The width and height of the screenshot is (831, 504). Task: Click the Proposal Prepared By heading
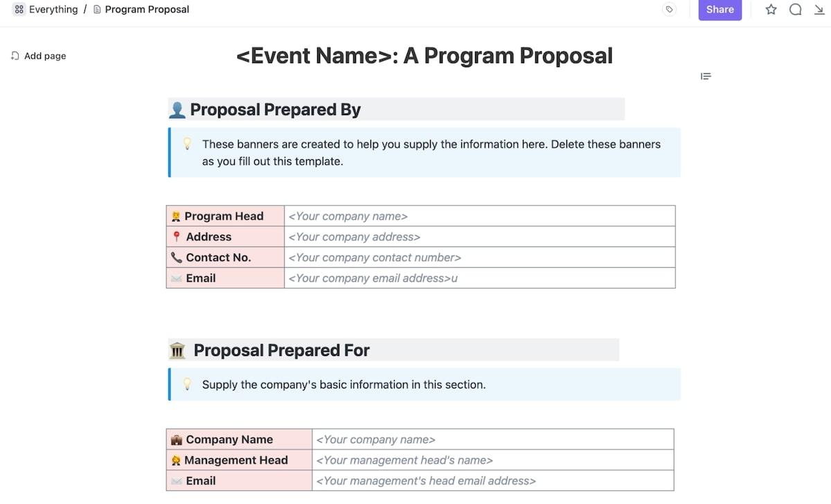275,110
